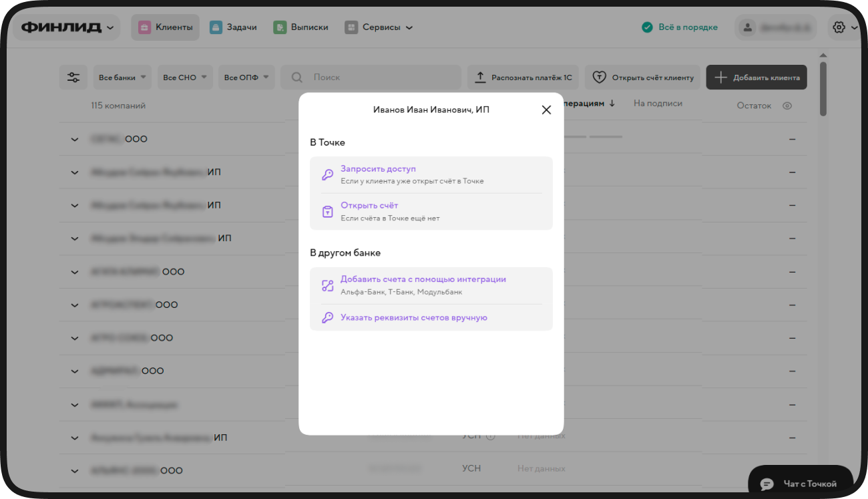The width and height of the screenshot is (868, 499).
Task: Select Открыть счёт option in dialog
Action: pos(431,212)
